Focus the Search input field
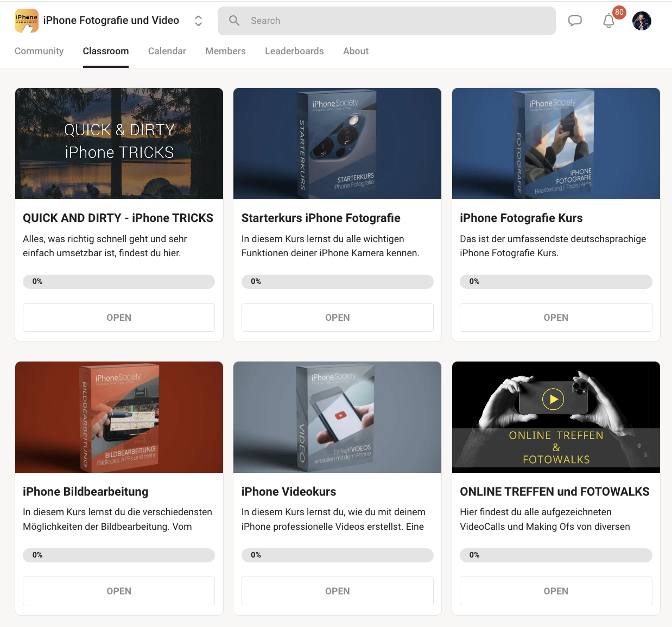 pyautogui.click(x=386, y=21)
